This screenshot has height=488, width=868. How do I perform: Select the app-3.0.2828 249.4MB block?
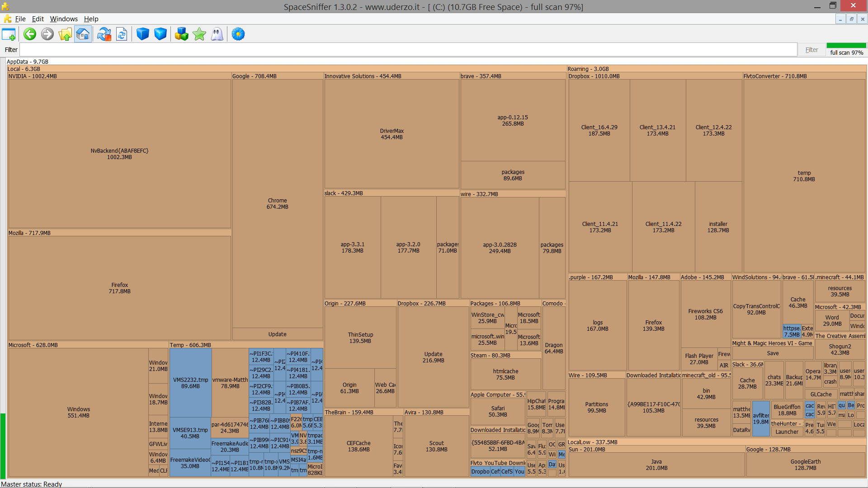(500, 248)
